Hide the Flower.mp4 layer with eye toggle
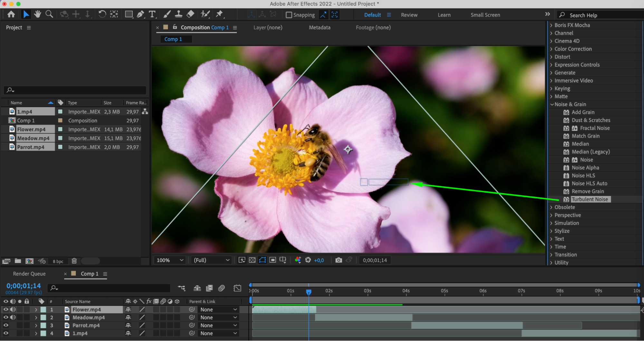 (x=5, y=309)
